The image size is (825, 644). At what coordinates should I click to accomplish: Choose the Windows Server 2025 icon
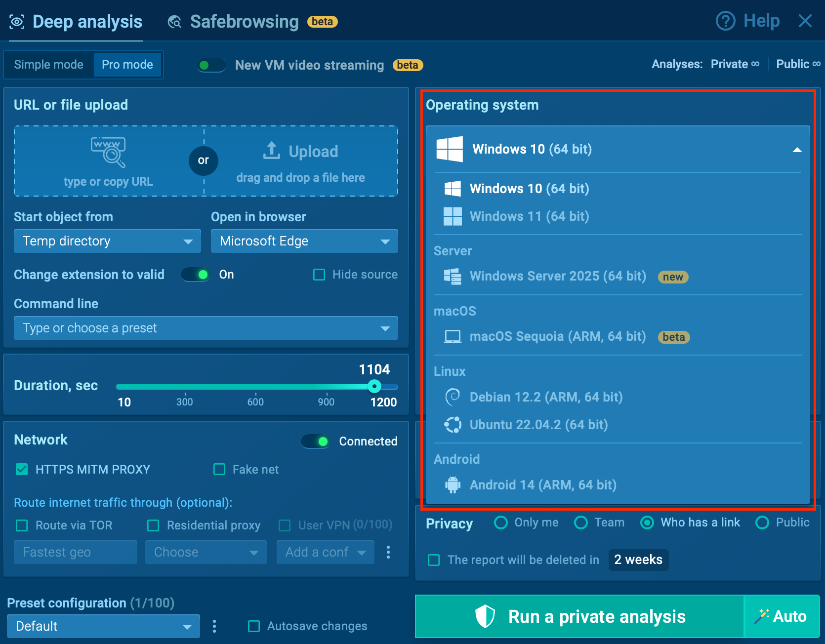453,277
